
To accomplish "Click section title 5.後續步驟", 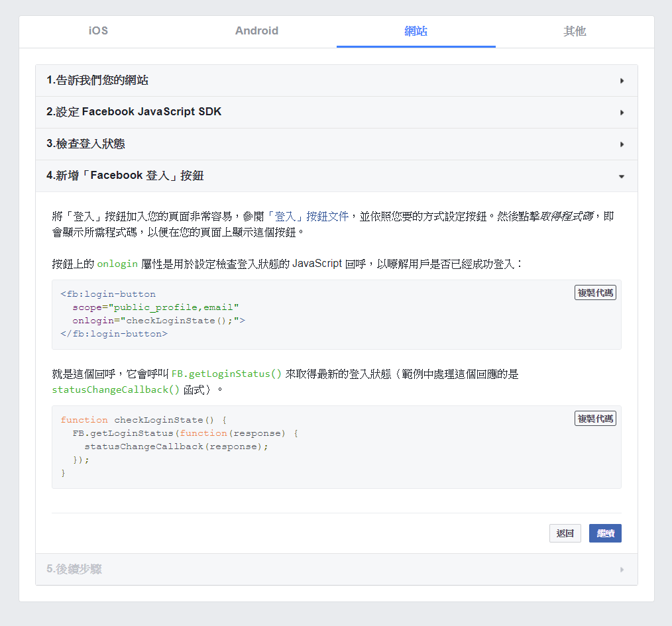I will click(74, 569).
